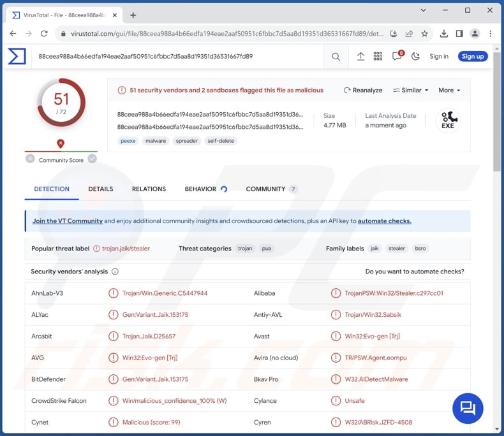
Task: Click Trojan/Win.Generic.C5447944 detection text
Action: point(165,293)
